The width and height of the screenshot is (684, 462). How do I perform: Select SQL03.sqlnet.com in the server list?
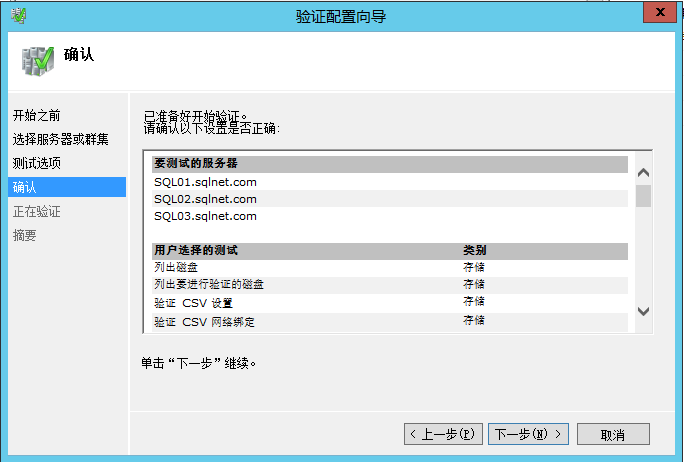tap(390, 216)
